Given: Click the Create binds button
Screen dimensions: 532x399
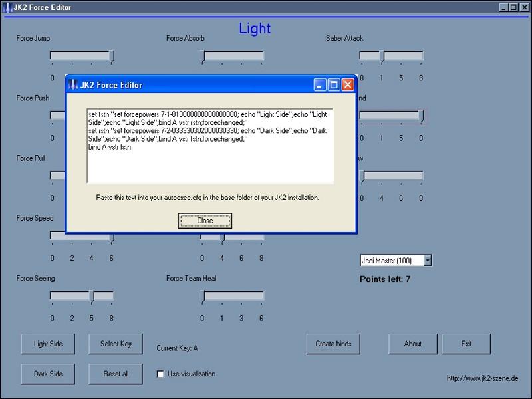Looking at the screenshot, I should click(333, 344).
